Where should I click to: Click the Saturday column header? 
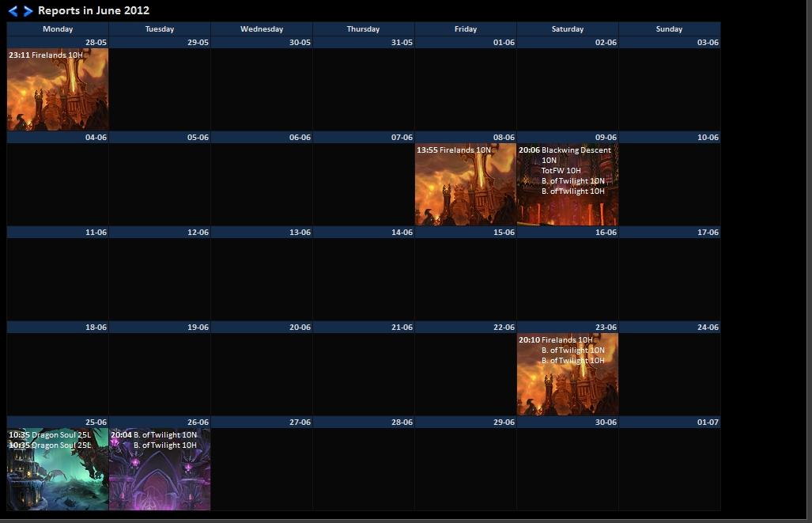[568, 29]
